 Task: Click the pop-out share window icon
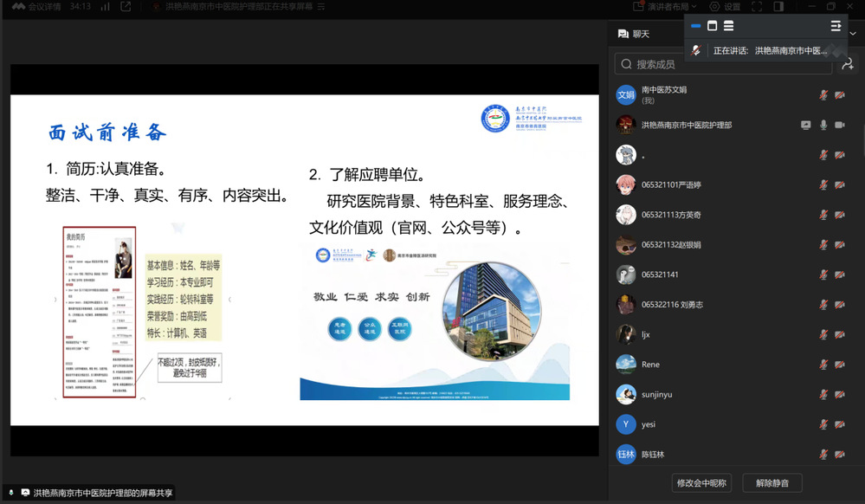point(126,7)
